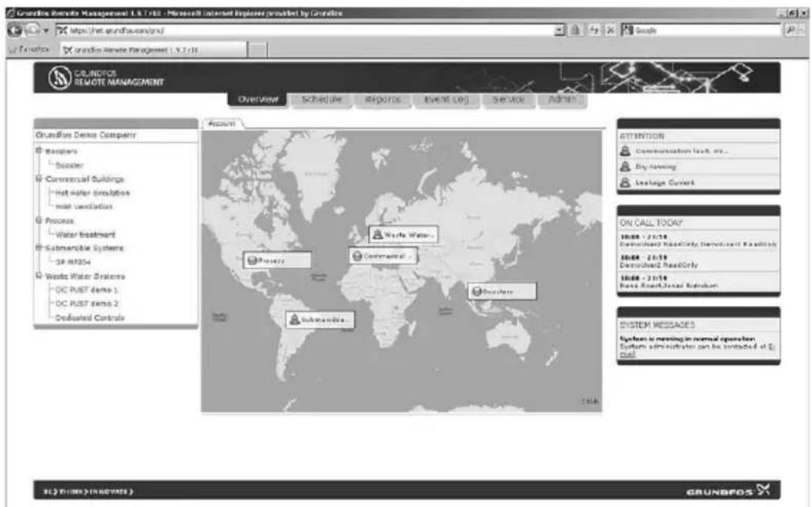
Task: Collapse the Commercial Buildings tree node
Action: point(39,179)
